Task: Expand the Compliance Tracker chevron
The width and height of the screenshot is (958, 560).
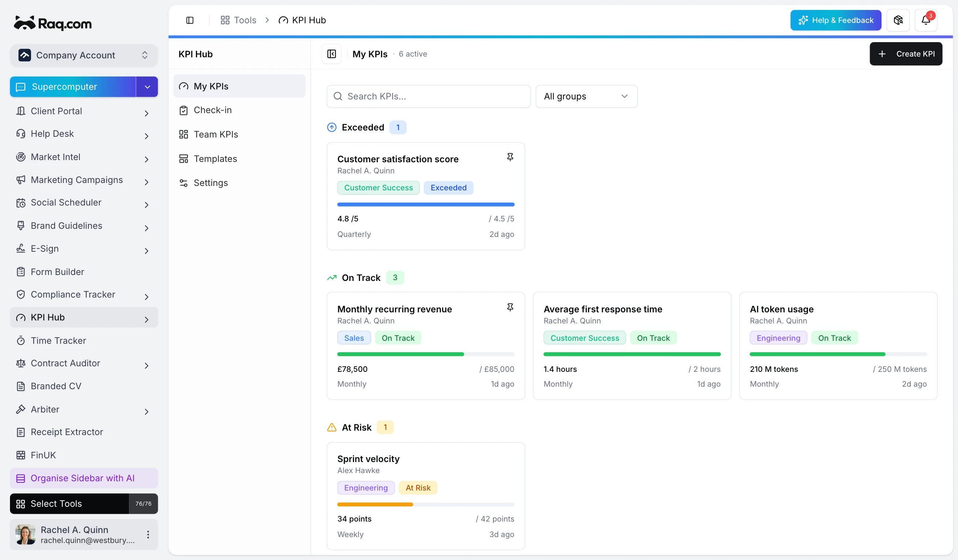Action: 146,296
